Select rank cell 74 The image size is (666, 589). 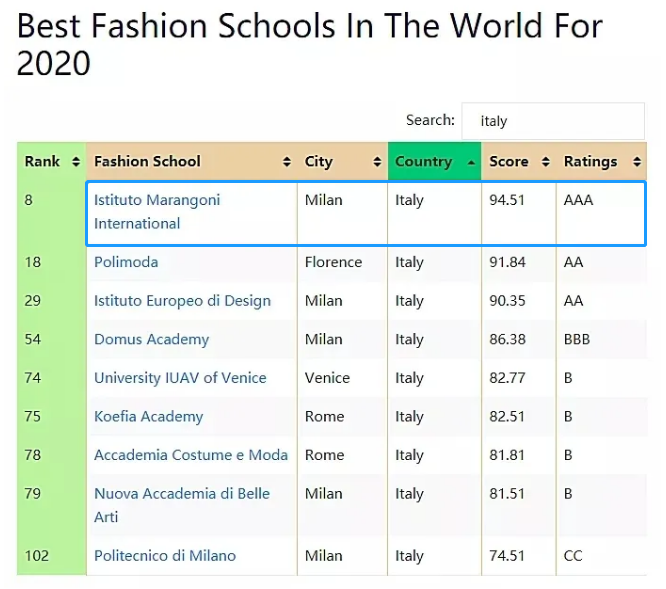(x=51, y=378)
